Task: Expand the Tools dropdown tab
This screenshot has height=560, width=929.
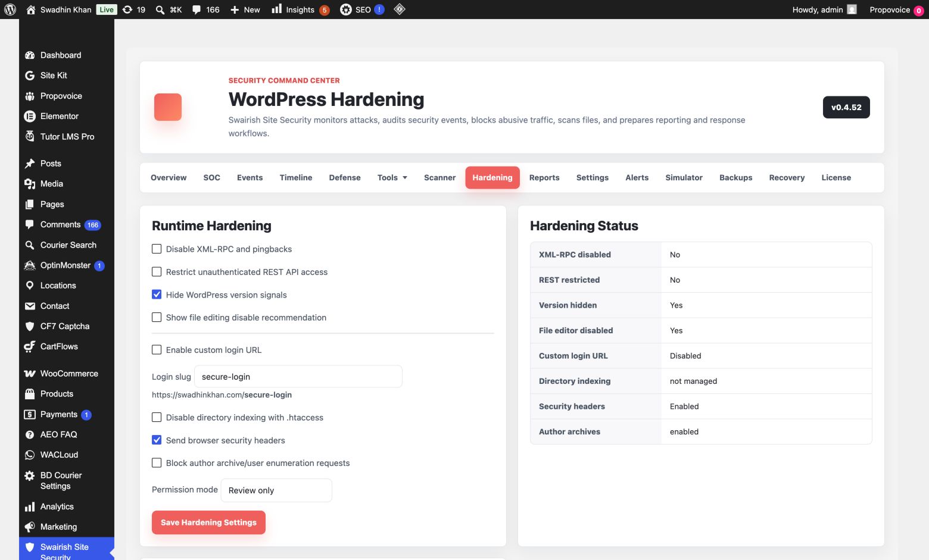Action: (392, 177)
